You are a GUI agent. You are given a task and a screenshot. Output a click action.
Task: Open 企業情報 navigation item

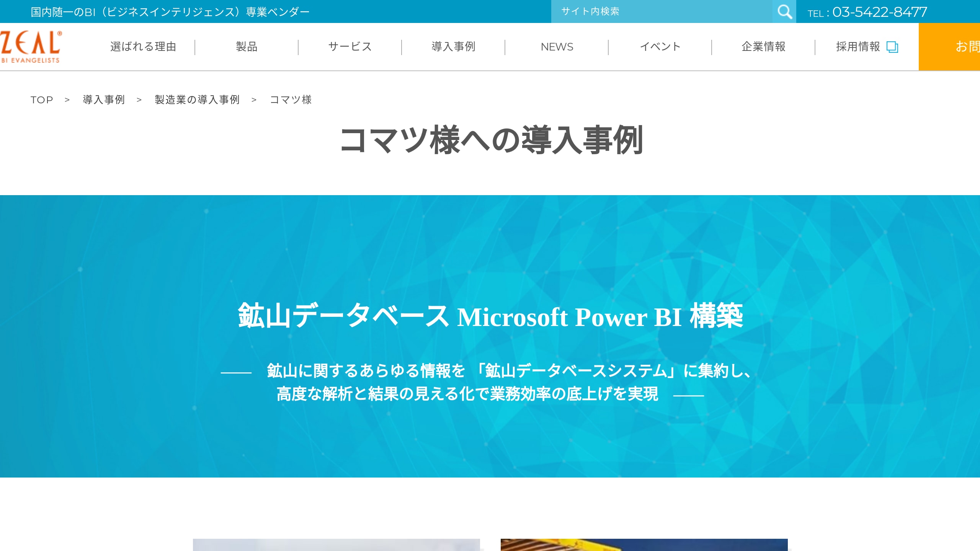coord(763,47)
